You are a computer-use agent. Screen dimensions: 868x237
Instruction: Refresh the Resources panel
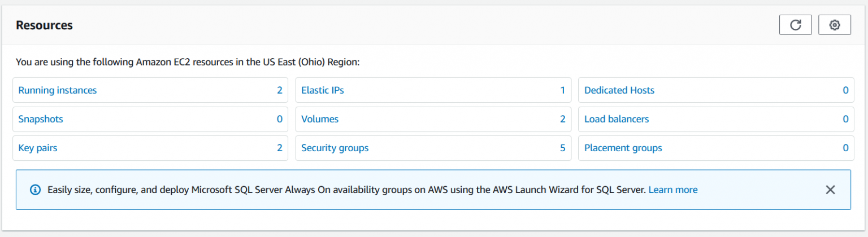click(795, 25)
